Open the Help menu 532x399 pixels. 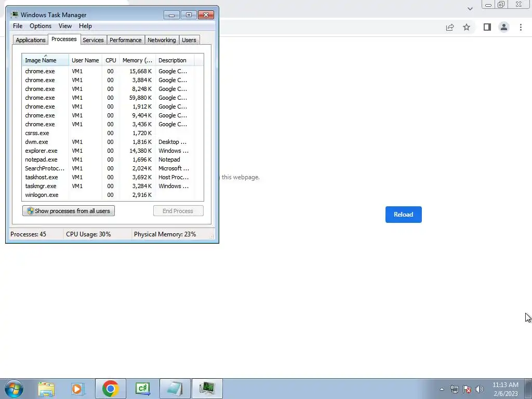point(85,26)
